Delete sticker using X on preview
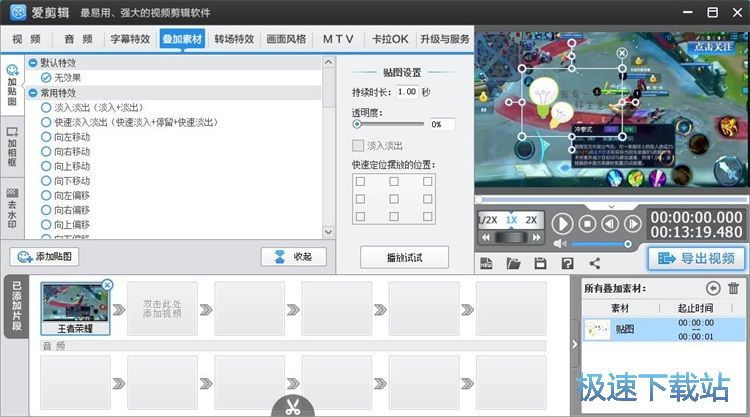 pyautogui.click(x=622, y=53)
